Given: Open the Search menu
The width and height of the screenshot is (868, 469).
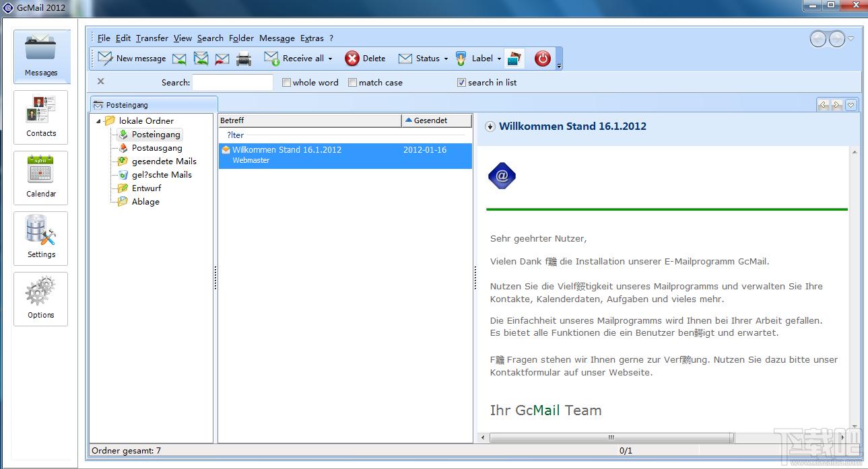Looking at the screenshot, I should point(210,38).
